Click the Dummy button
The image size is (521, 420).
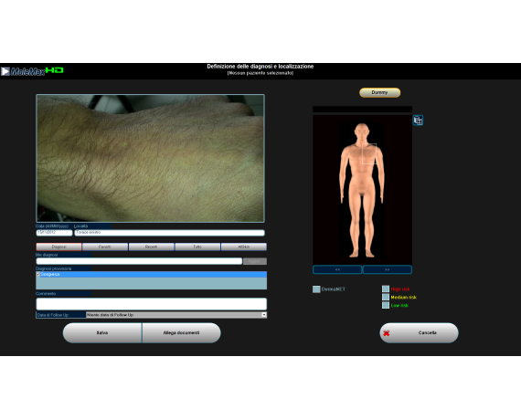pyautogui.click(x=380, y=92)
